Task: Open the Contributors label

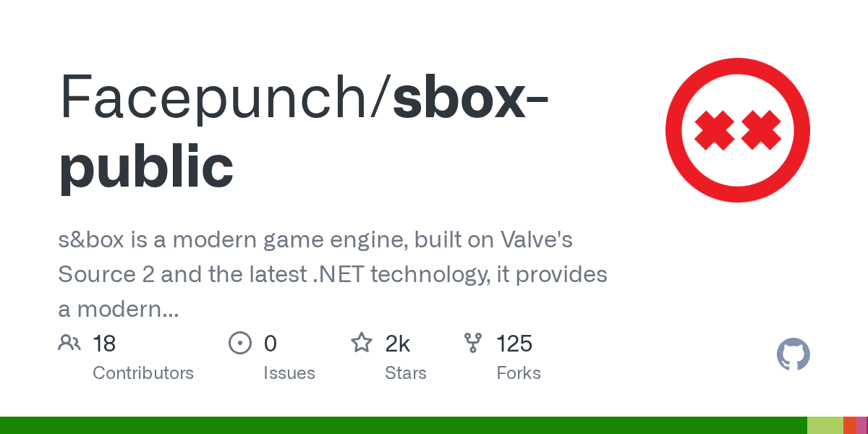Action: point(143,373)
